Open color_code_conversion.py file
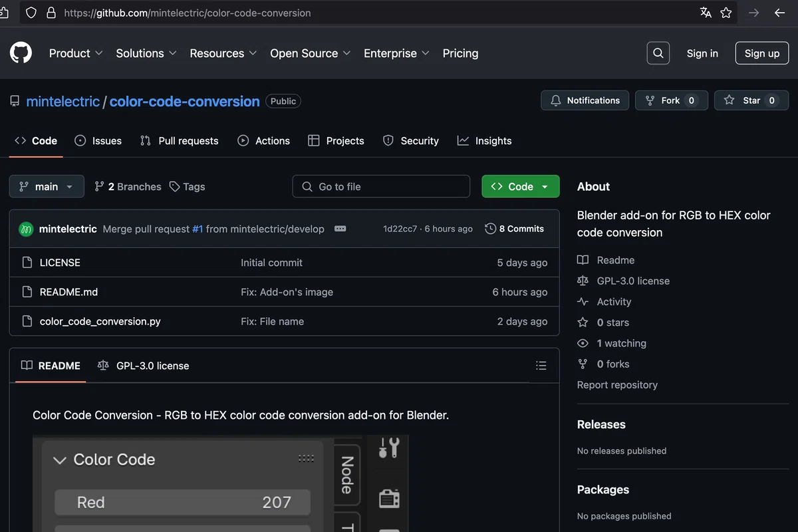Viewport: 798px width, 532px height. [100, 321]
